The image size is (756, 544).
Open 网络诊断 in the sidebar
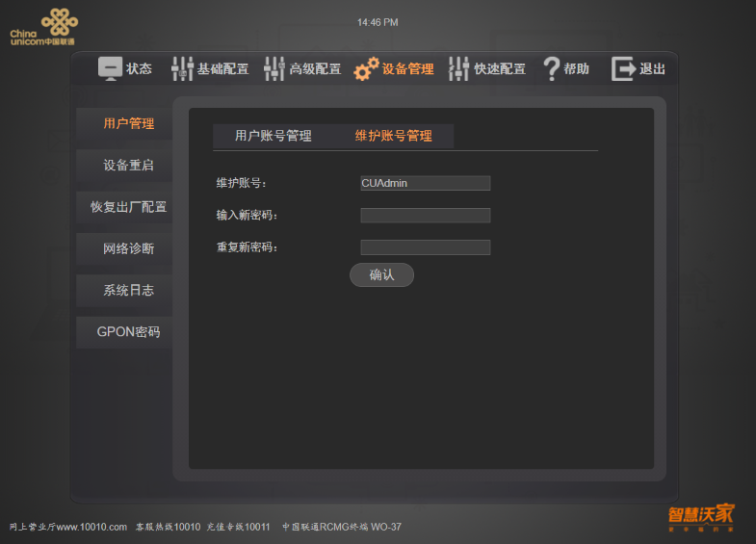[x=124, y=248]
